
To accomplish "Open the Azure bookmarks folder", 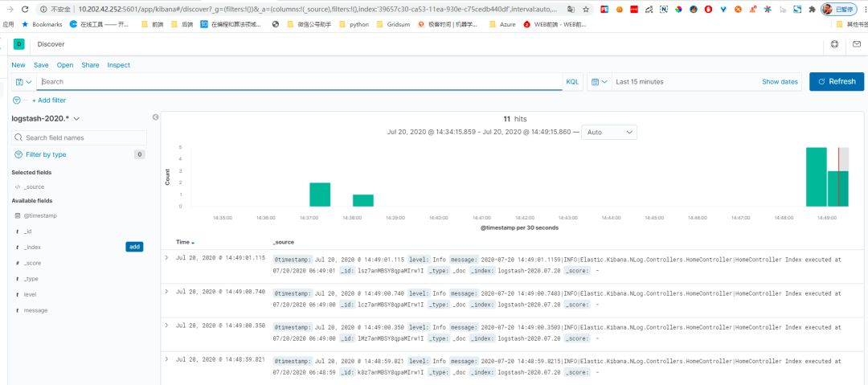I will [502, 24].
